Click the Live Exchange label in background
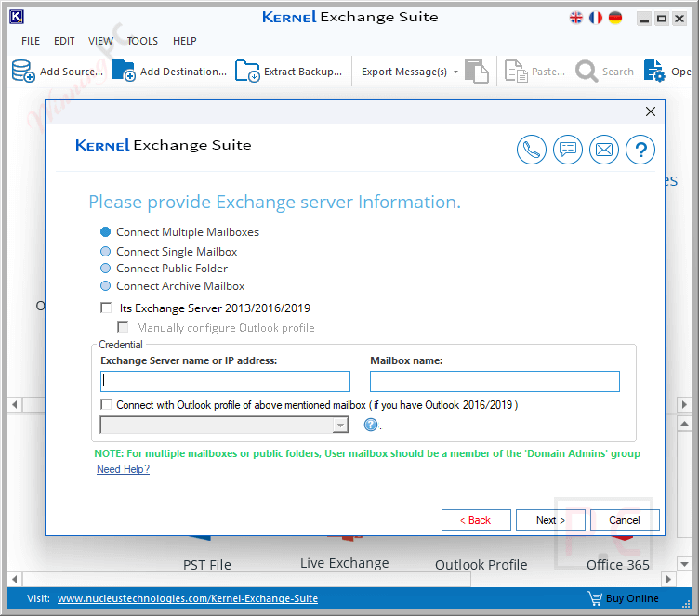This screenshot has height=616, width=699. click(x=345, y=563)
